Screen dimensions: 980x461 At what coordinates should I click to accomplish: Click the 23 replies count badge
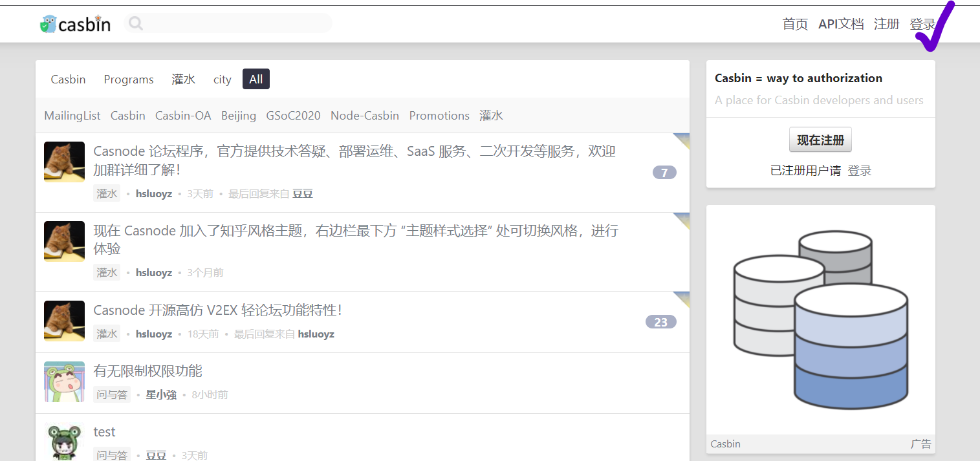tap(660, 322)
